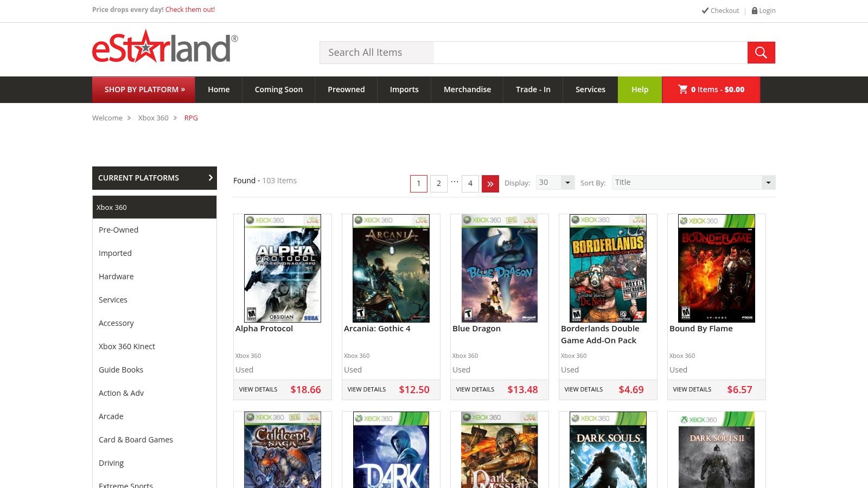Select the Accessory sidebar category
Viewport: 868px width, 488px height.
click(x=116, y=323)
